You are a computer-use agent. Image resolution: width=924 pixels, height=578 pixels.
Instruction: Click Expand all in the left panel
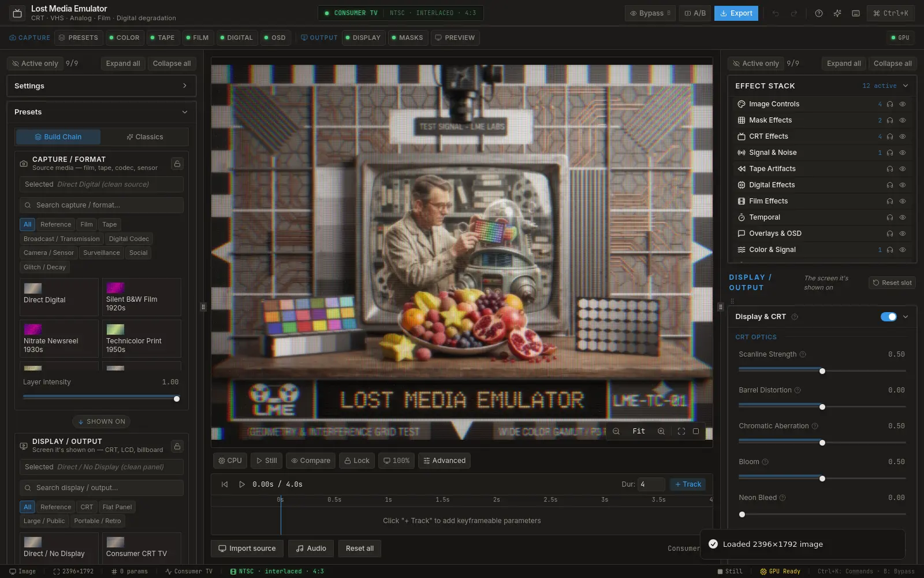pyautogui.click(x=123, y=64)
